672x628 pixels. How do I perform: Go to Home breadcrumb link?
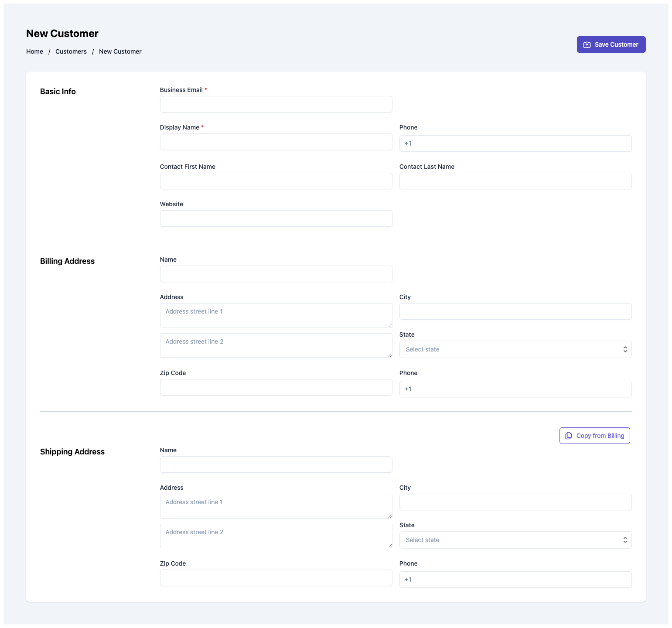[34, 51]
